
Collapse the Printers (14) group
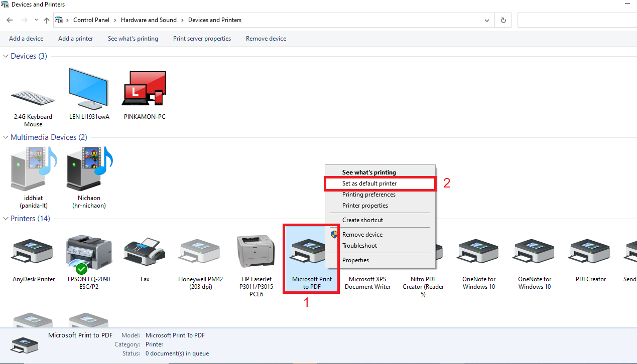(x=6, y=219)
